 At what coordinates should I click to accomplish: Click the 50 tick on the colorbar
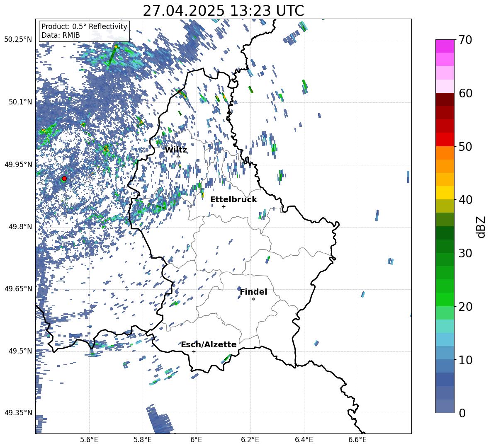tap(465, 146)
